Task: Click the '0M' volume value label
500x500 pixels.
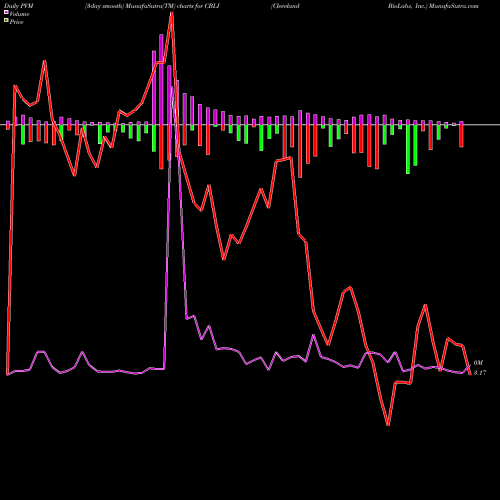Action: [478, 363]
